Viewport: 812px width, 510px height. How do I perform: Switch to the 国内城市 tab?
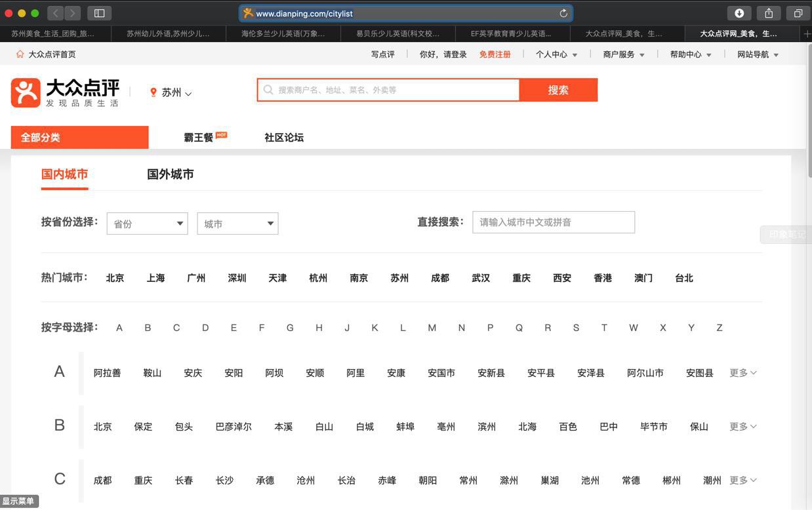(64, 174)
